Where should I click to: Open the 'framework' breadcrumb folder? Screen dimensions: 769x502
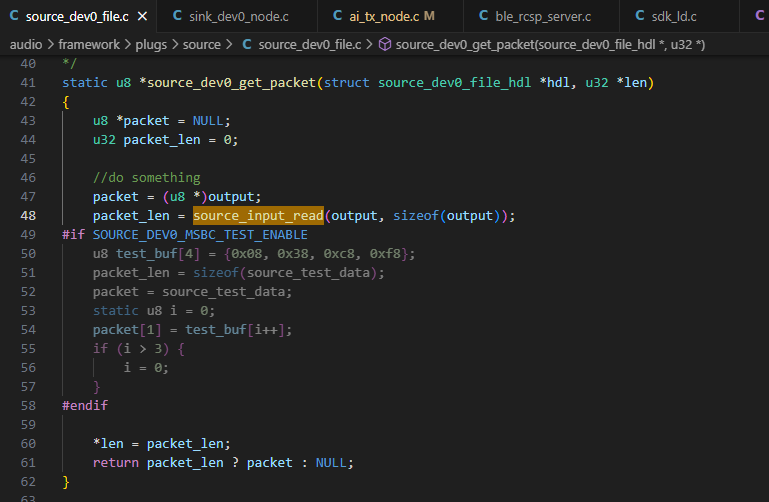click(89, 45)
